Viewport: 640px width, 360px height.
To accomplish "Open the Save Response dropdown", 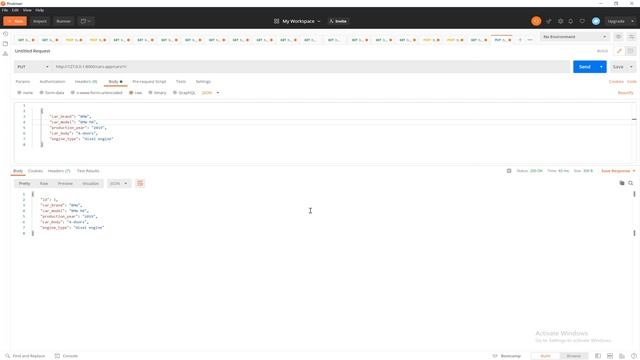I will coord(618,171).
